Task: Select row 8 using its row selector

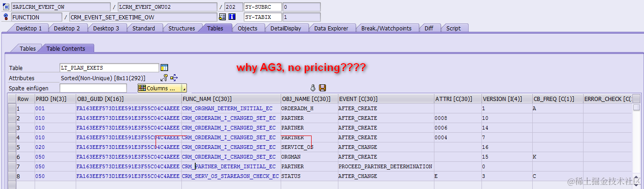Action: point(12,176)
